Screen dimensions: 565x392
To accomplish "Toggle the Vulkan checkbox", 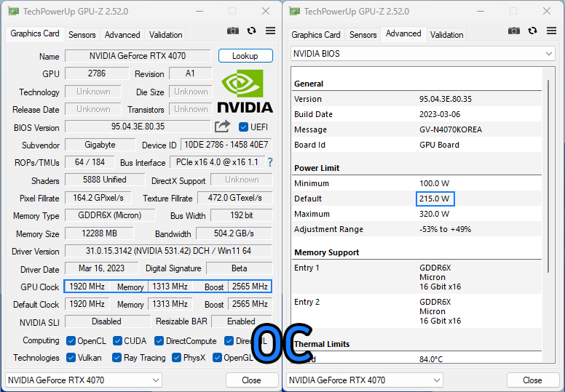I will click(71, 358).
